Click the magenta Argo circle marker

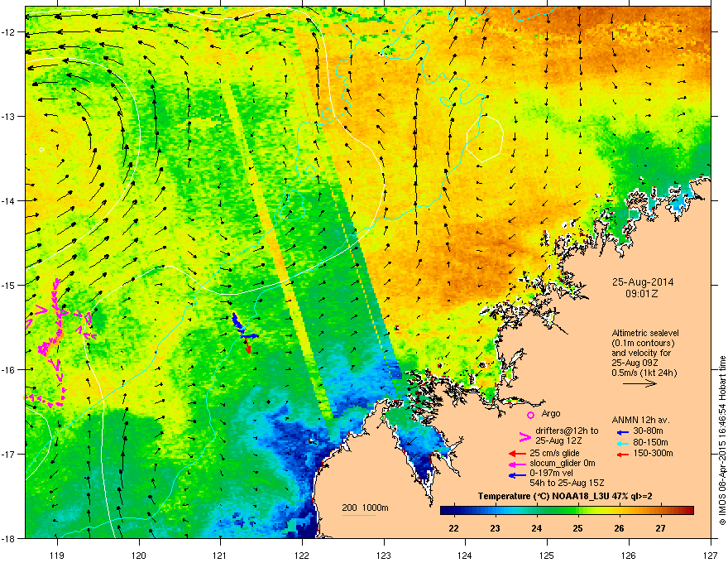pos(530,415)
